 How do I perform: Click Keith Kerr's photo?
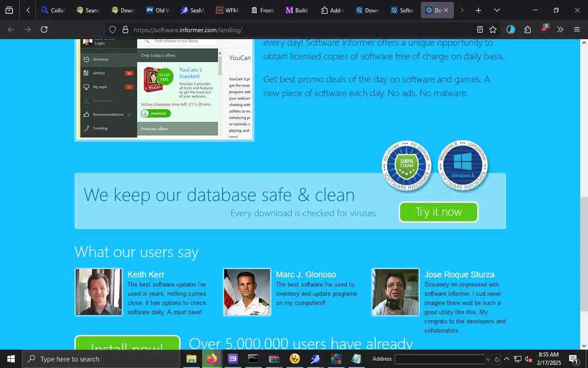[x=99, y=292]
